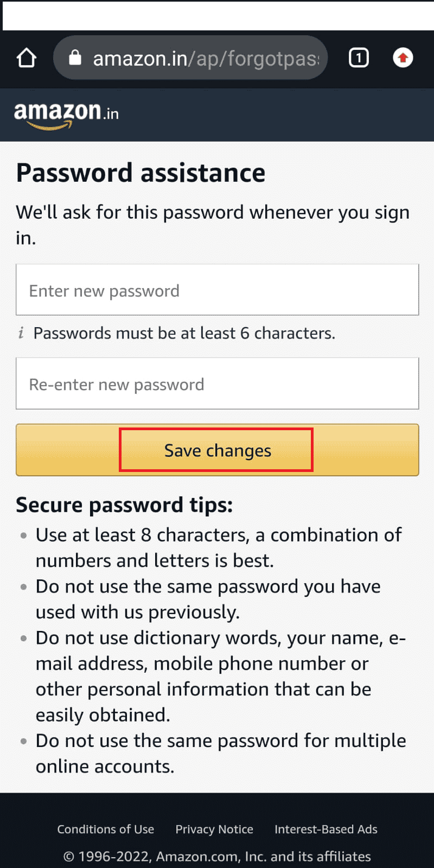The height and width of the screenshot is (868, 434).
Task: Open the Interest-Based Ads link
Action: pos(326,829)
